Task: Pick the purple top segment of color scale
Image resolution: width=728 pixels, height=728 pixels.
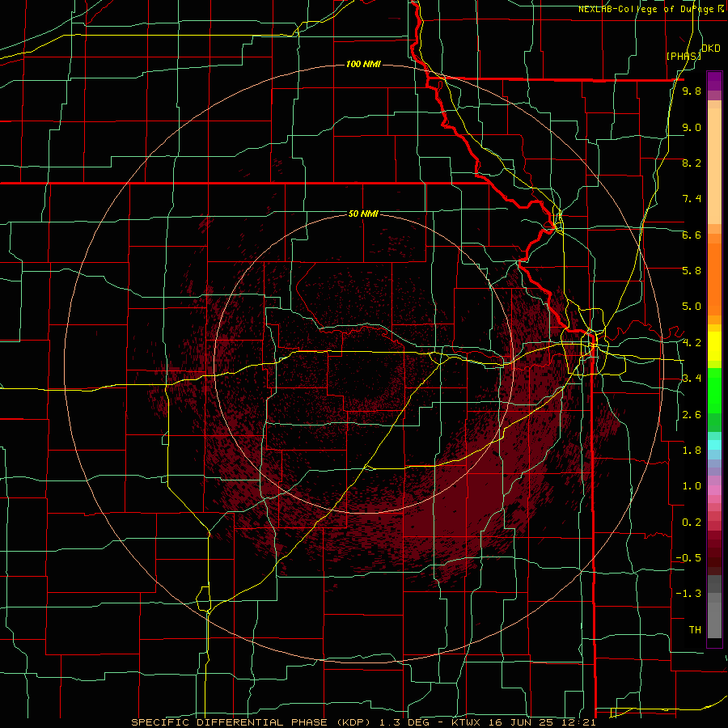Action: tap(714, 81)
